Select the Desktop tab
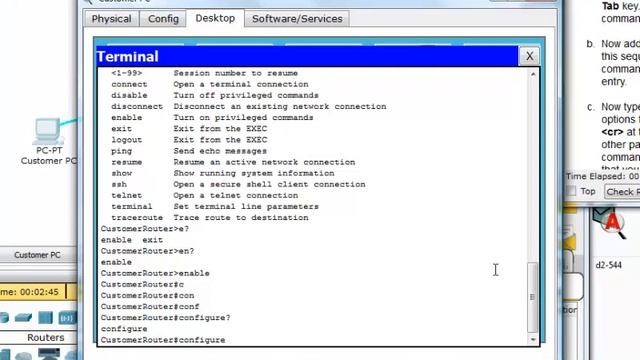This screenshot has width=640, height=360. click(215, 18)
